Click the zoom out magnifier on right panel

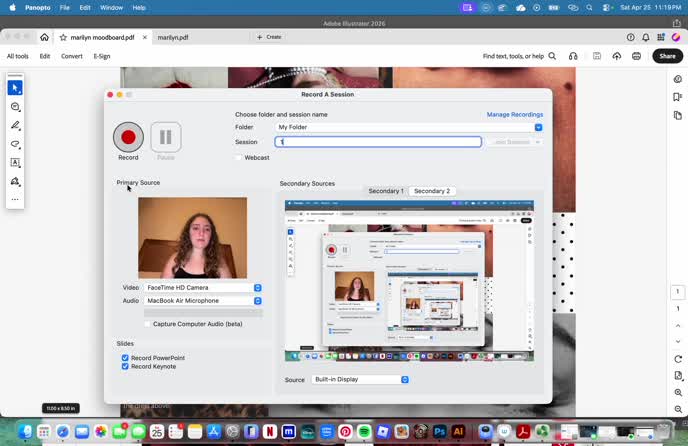(678, 409)
